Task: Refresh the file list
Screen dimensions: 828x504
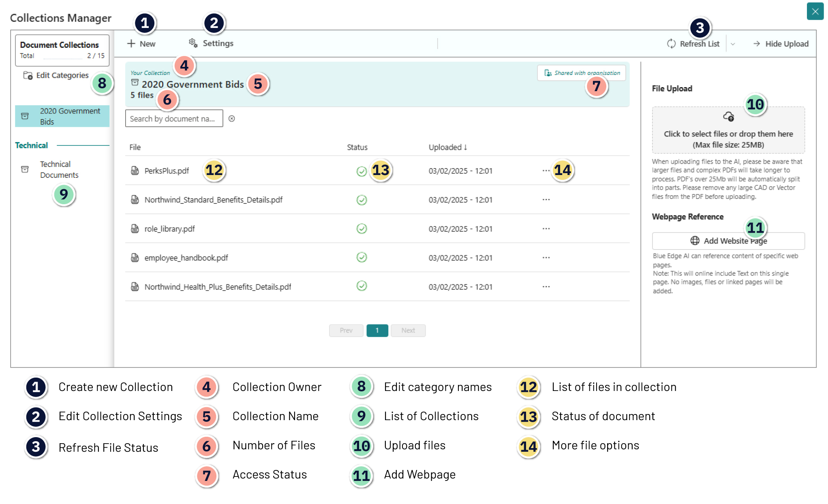Action: 693,44
